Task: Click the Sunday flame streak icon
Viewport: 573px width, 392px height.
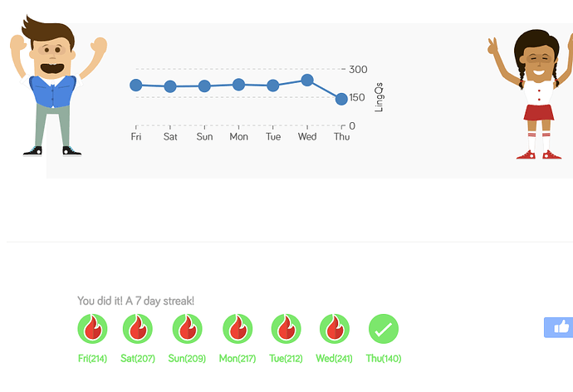Action: coord(187,329)
